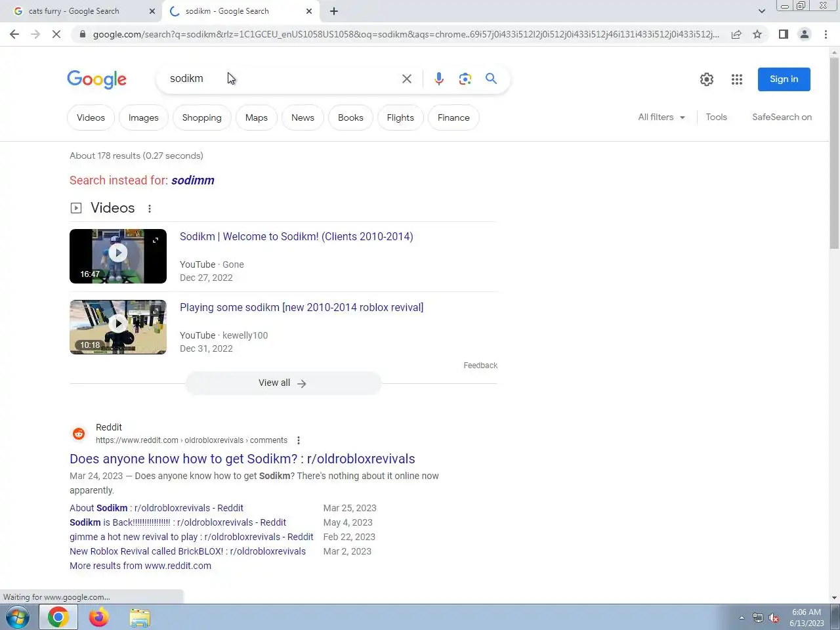
Task: Click the forward navigation arrow
Action: [x=35, y=34]
